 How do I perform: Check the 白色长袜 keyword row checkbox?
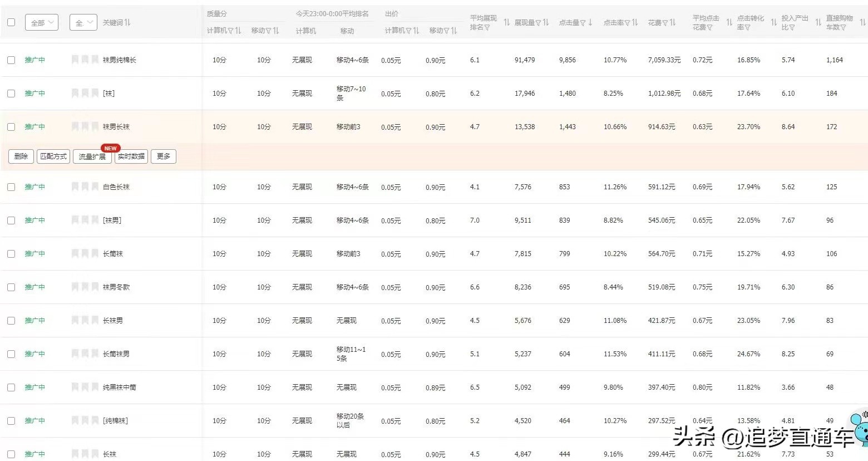11,187
